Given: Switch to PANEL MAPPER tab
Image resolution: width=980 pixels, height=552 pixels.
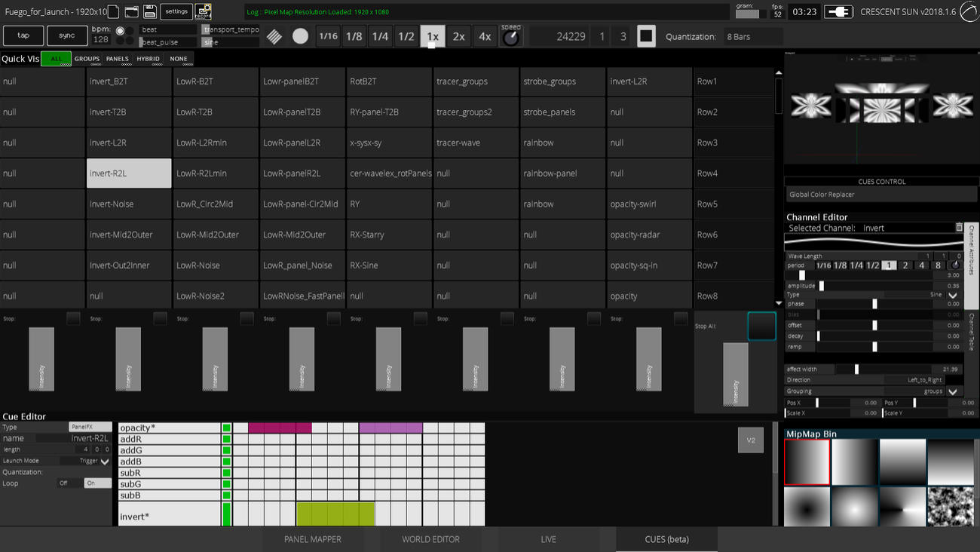Looking at the screenshot, I should pos(313,539).
